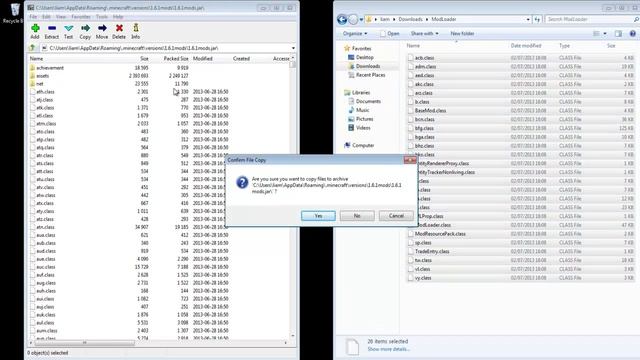
Task: Click No in Confirm File Copy dialog
Action: pyautogui.click(x=357, y=216)
